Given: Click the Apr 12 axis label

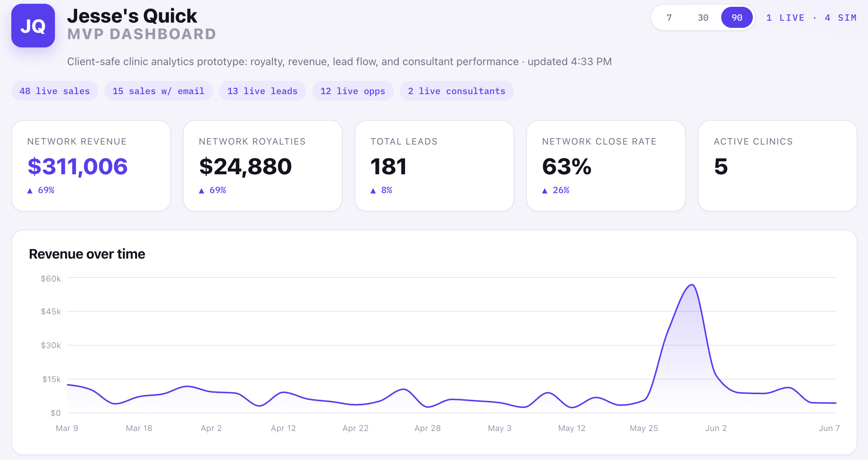Looking at the screenshot, I should pos(283,428).
